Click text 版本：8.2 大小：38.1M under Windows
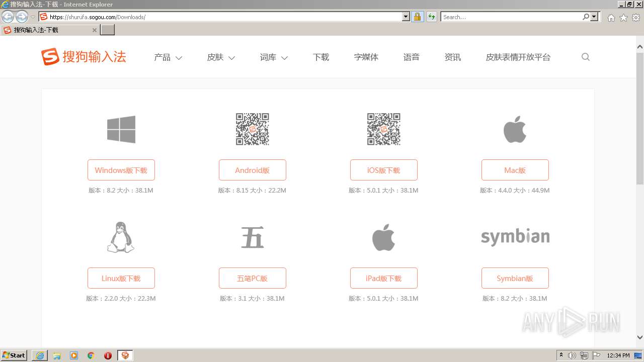 click(121, 191)
